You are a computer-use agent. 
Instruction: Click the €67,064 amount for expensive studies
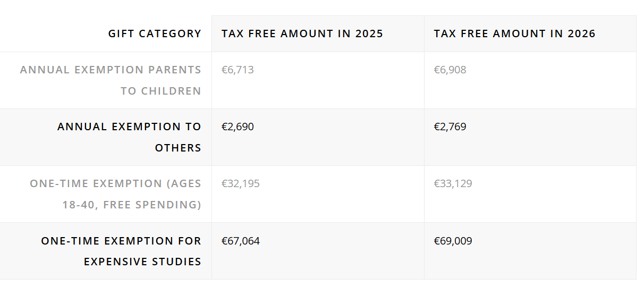point(240,241)
